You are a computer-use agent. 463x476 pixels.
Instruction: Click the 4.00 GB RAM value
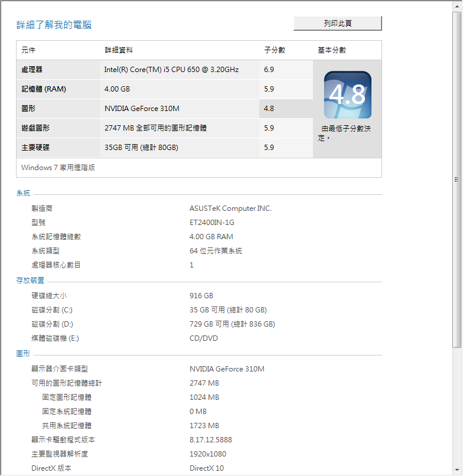tap(211, 236)
